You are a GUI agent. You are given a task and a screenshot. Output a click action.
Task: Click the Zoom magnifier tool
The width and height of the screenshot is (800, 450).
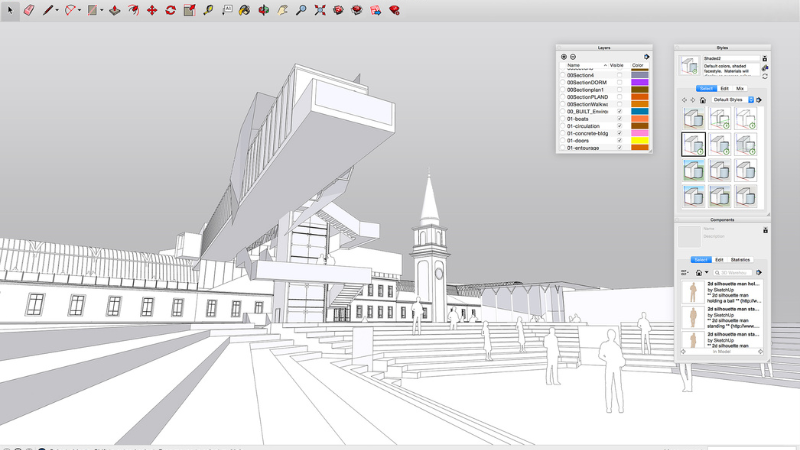coord(301,10)
